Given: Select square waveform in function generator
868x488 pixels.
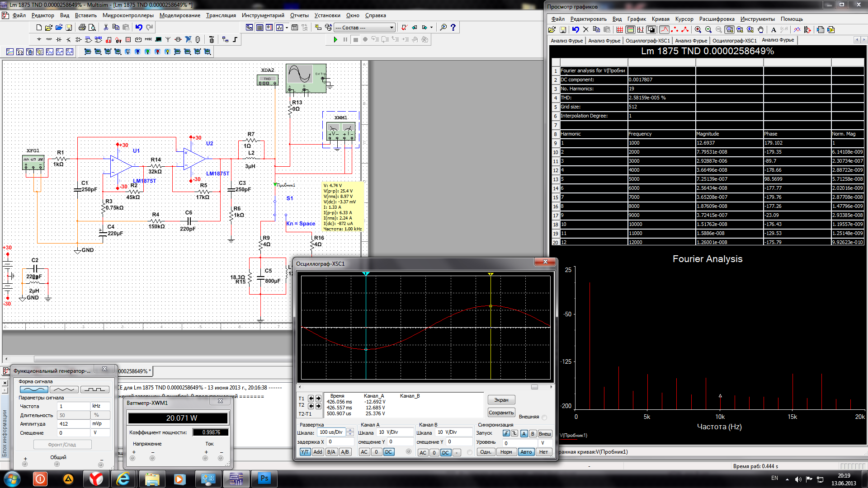Looking at the screenshot, I should point(94,389).
